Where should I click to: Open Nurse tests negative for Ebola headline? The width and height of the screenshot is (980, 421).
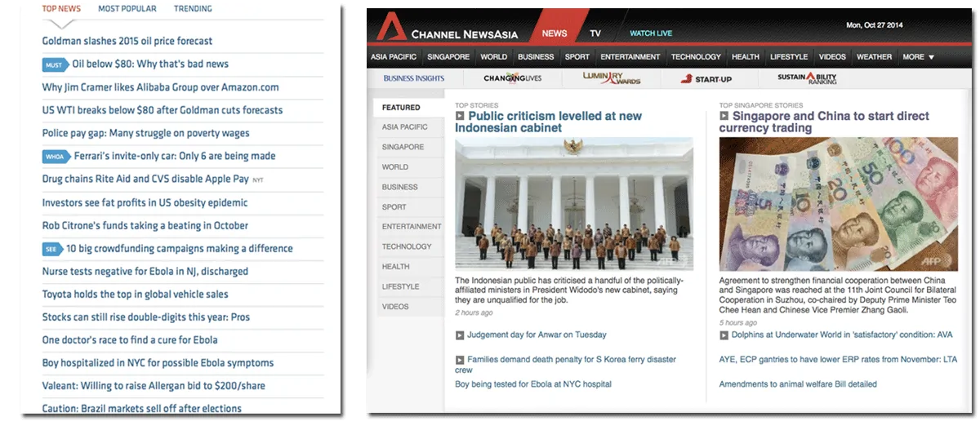(145, 272)
